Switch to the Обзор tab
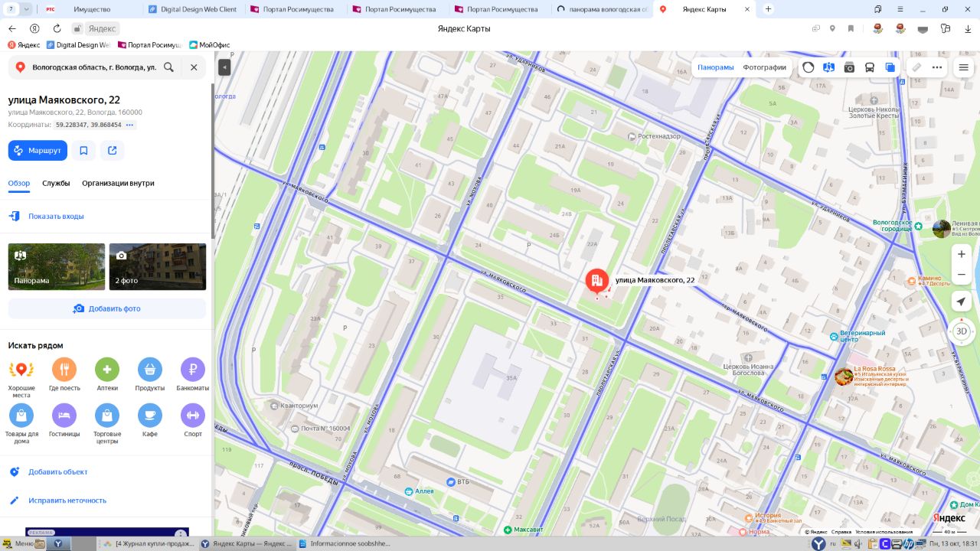Viewport: 980px width, 551px height. click(19, 184)
